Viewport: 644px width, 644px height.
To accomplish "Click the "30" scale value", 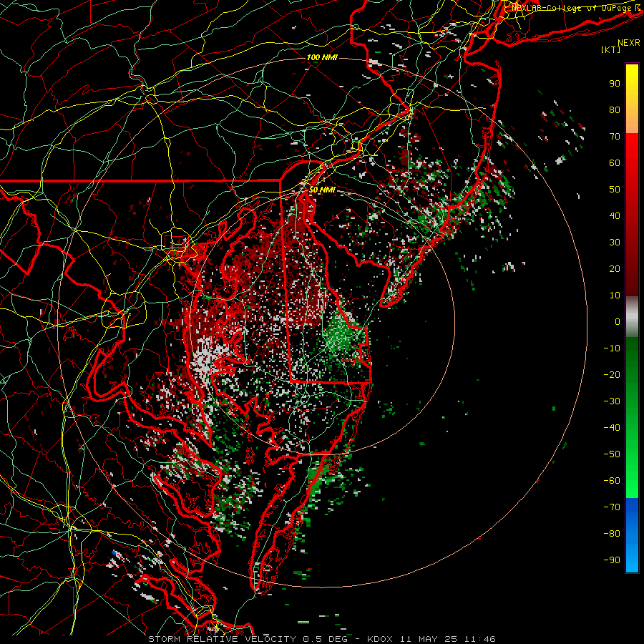I will [x=615, y=243].
